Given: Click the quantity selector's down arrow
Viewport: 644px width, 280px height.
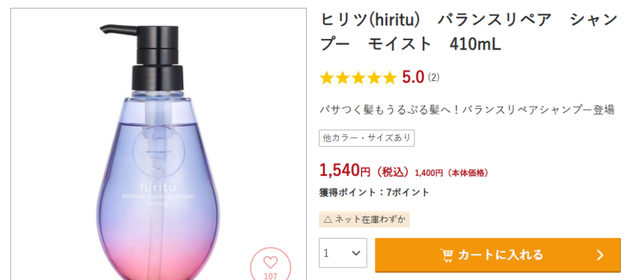Looking at the screenshot, I should point(357,254).
